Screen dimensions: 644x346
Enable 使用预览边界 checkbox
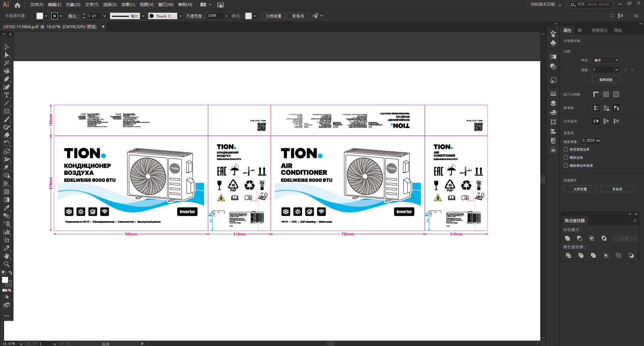click(566, 149)
